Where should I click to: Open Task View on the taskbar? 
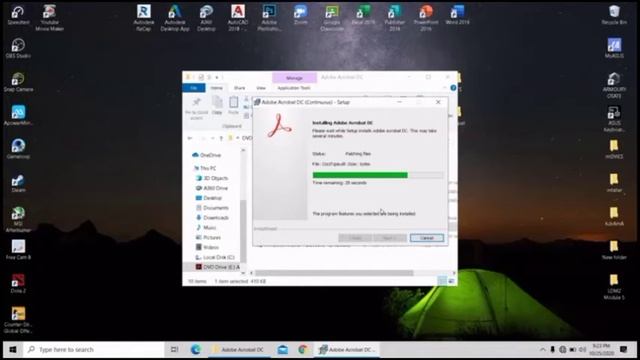[x=175, y=350]
